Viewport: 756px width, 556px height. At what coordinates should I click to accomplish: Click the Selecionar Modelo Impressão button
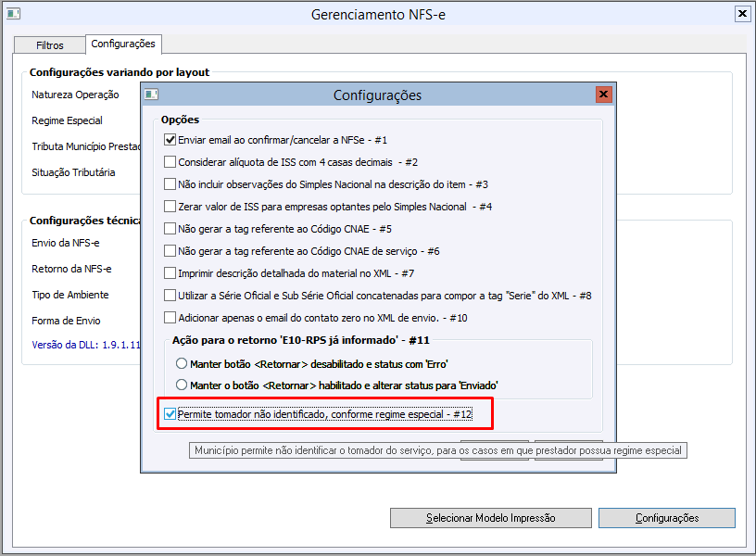(491, 518)
